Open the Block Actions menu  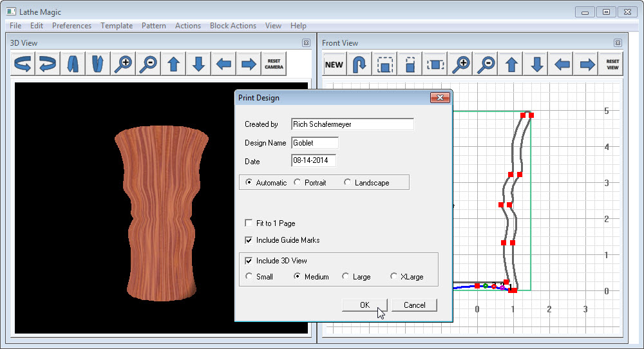(x=233, y=26)
